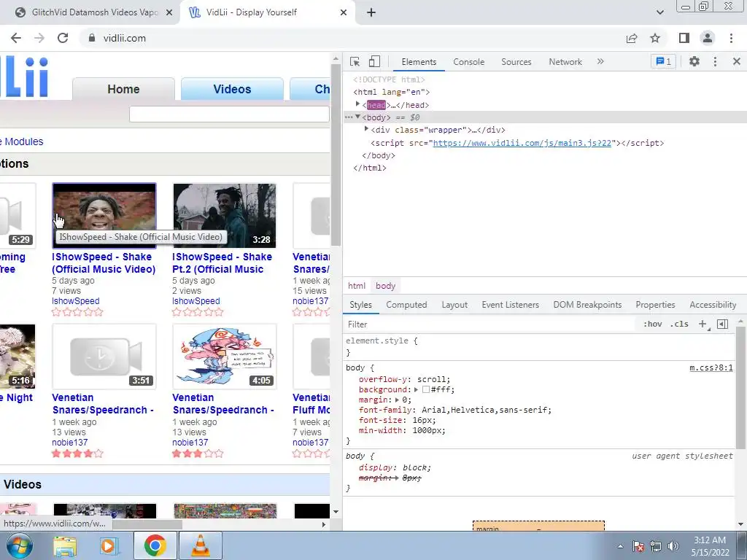Click the VidLii search box
The image size is (747, 560).
(x=229, y=114)
